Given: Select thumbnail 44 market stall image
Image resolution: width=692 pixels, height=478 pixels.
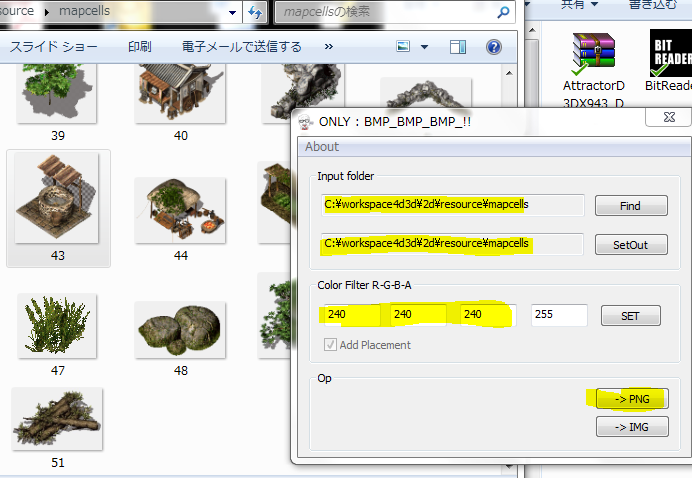Looking at the screenshot, I should pos(180,210).
